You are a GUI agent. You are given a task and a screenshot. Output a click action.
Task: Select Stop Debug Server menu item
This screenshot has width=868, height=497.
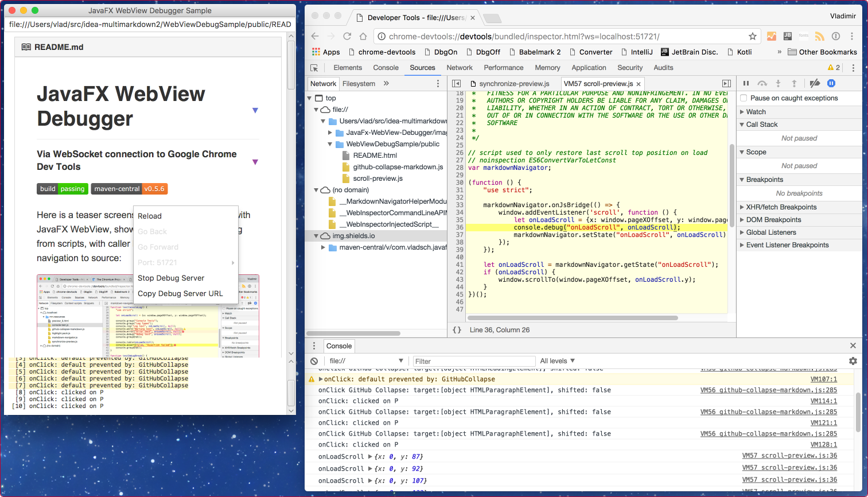171,278
